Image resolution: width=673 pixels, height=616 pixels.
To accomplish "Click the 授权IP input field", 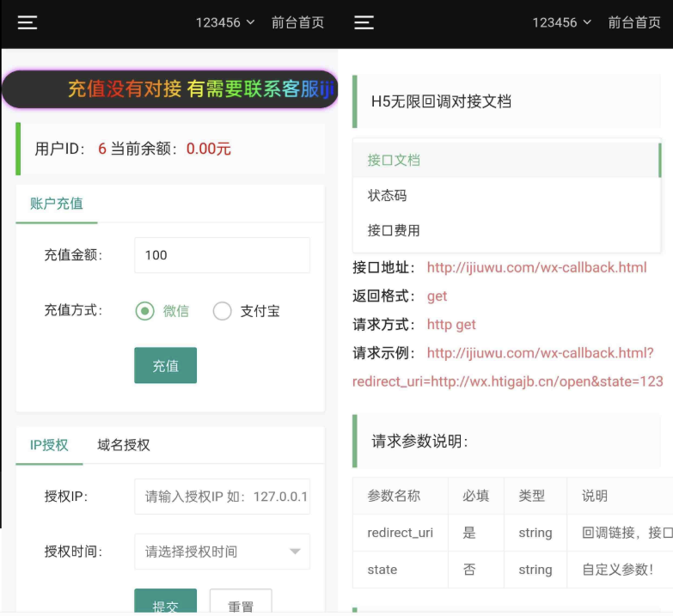I will (222, 497).
